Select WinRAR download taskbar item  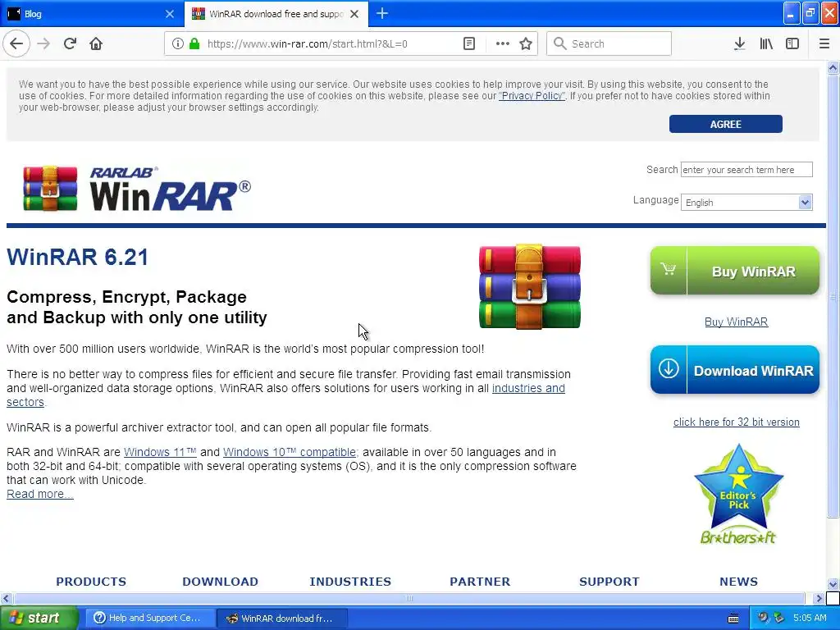(282, 619)
